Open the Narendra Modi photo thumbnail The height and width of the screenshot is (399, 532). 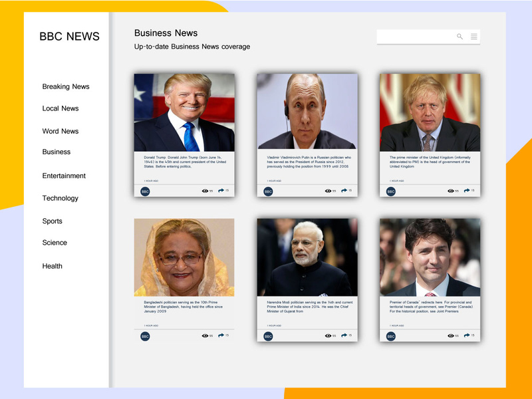tap(307, 257)
